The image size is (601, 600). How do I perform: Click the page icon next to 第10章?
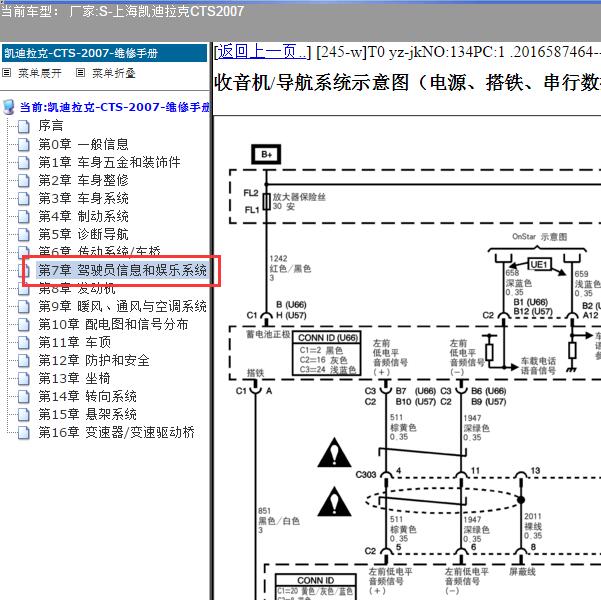tap(24, 325)
